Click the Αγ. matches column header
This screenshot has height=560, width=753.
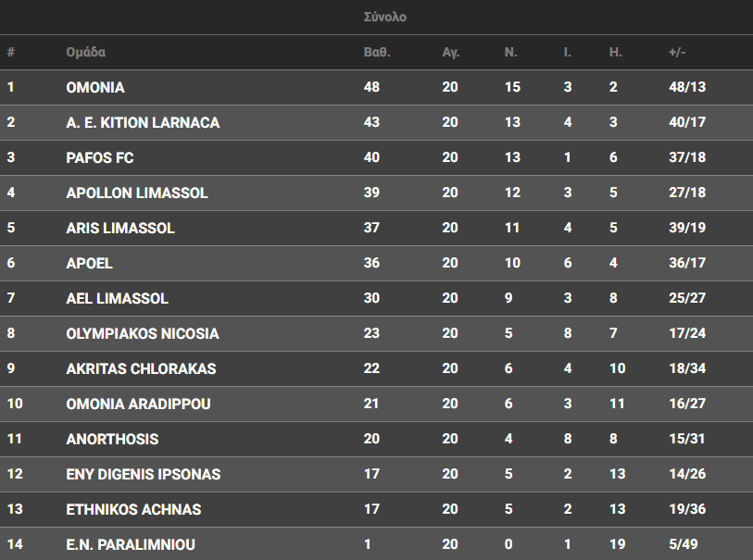[450, 52]
